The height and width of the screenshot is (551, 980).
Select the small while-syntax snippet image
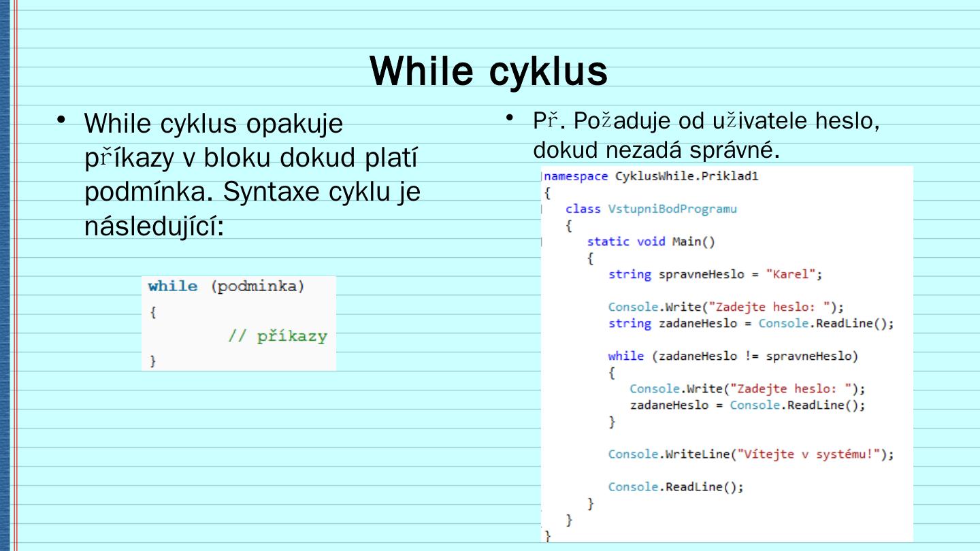coord(239,323)
